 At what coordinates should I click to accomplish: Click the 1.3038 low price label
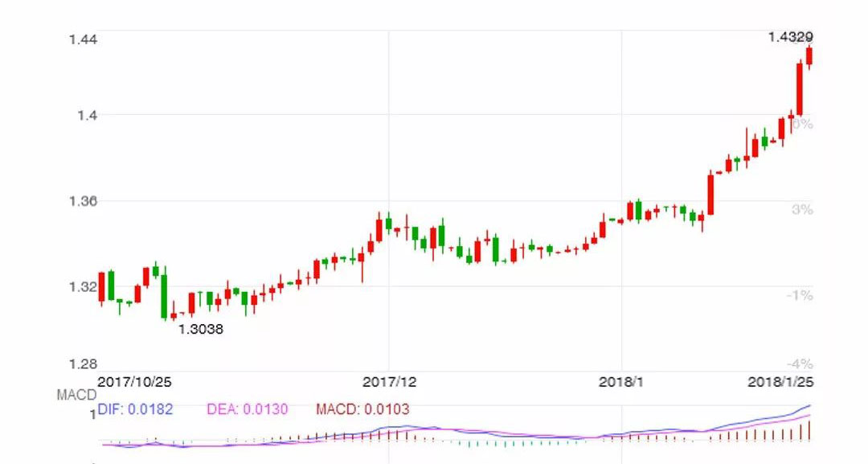point(200,329)
